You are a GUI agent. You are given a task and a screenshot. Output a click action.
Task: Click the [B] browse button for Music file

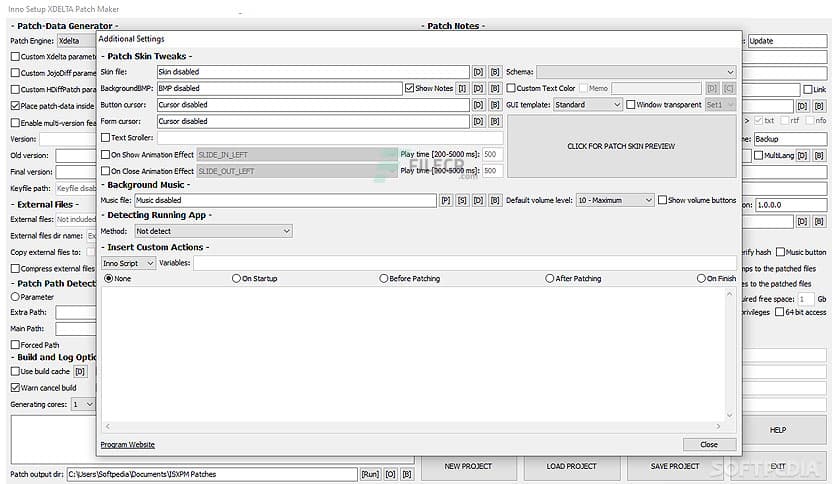(x=495, y=200)
